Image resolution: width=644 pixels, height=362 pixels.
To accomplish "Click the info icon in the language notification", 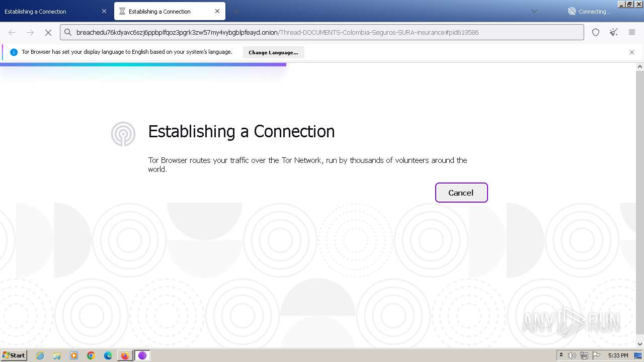I will pos(14,52).
